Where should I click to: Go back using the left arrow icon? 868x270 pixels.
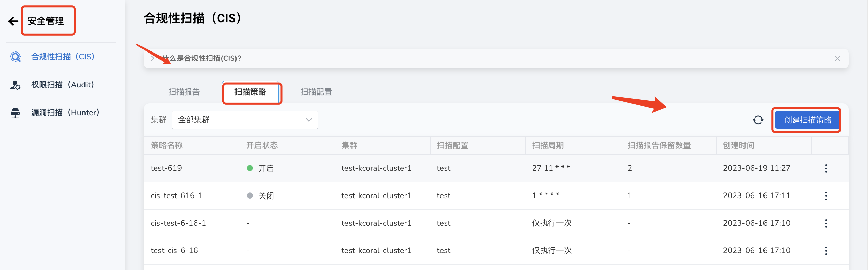(x=14, y=21)
